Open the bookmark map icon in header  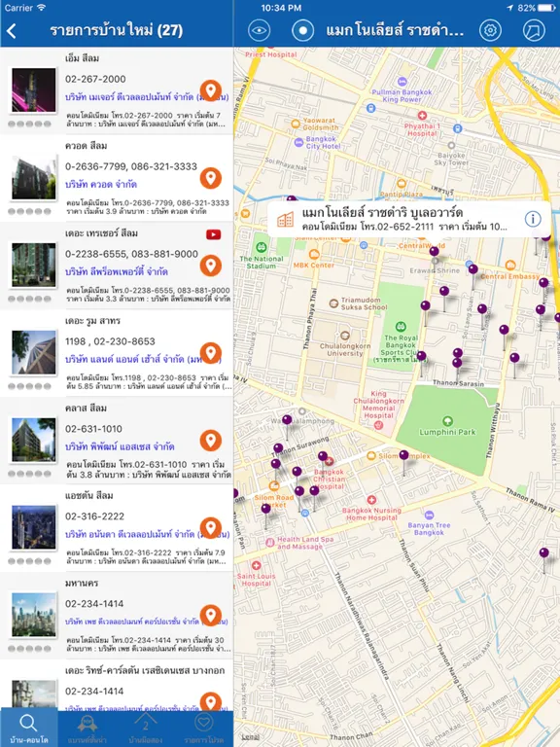point(534,30)
